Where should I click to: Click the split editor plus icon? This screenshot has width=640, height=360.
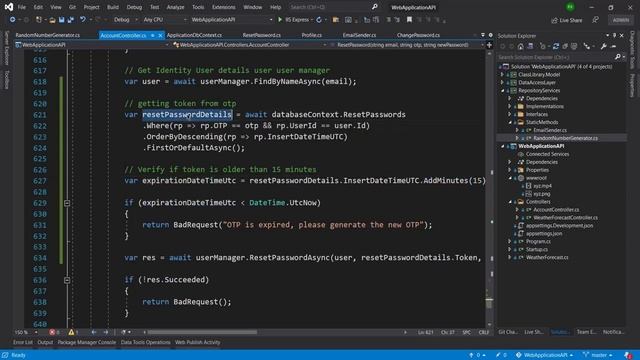tap(489, 45)
